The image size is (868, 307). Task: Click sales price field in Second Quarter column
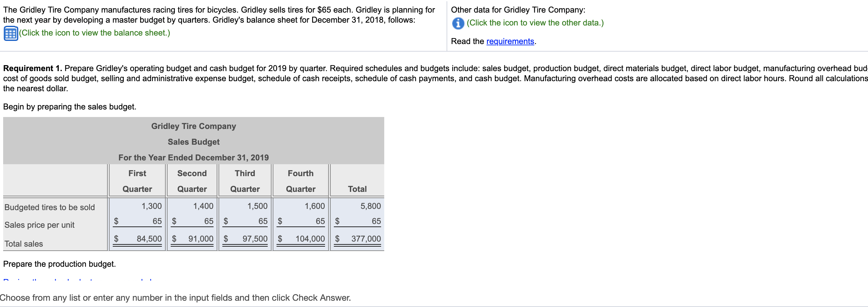(x=192, y=221)
